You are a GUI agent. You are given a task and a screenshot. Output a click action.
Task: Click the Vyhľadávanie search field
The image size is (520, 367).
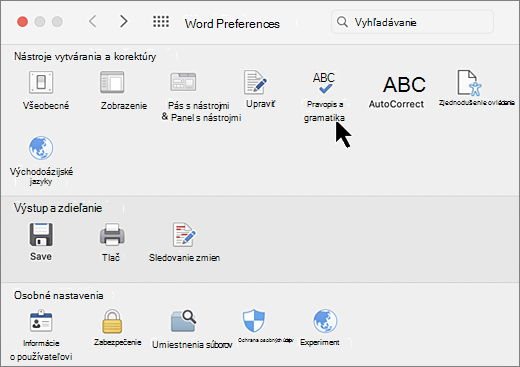click(x=412, y=22)
